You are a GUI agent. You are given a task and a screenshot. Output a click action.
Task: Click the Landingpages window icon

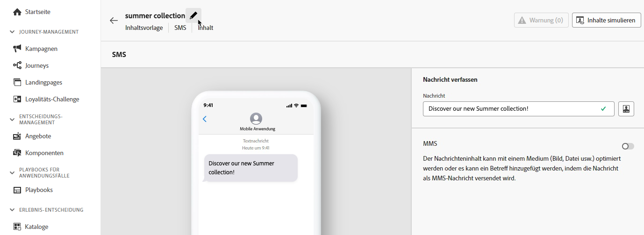17,82
